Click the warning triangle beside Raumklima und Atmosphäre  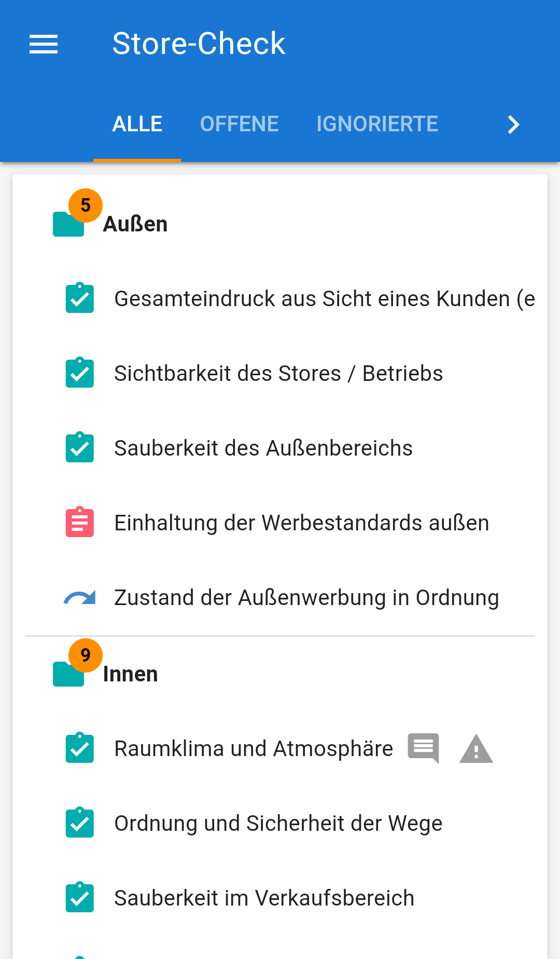476,749
